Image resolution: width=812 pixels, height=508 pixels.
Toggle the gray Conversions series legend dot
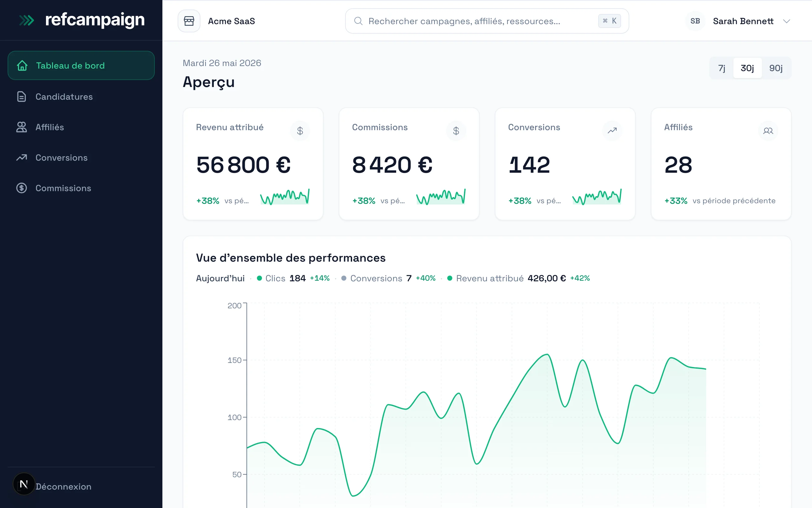coord(344,278)
